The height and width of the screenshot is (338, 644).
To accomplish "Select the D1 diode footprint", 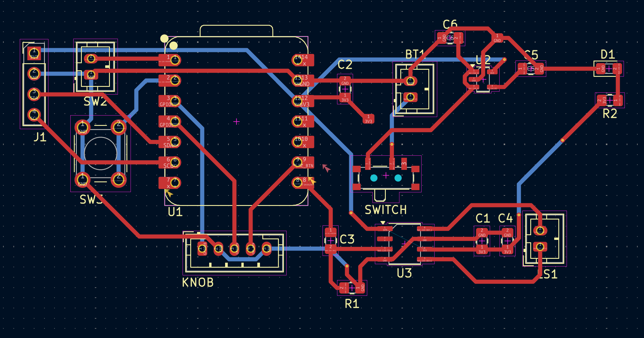I will (609, 69).
